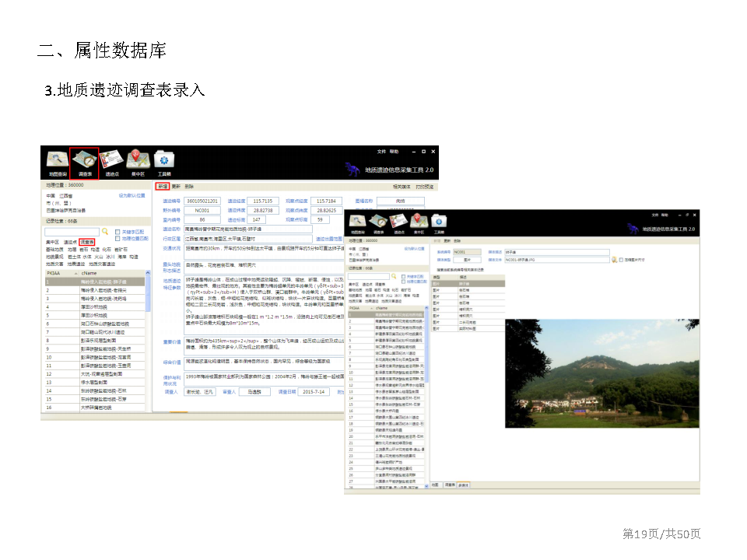Click mountain landscape photo preview

point(601,373)
